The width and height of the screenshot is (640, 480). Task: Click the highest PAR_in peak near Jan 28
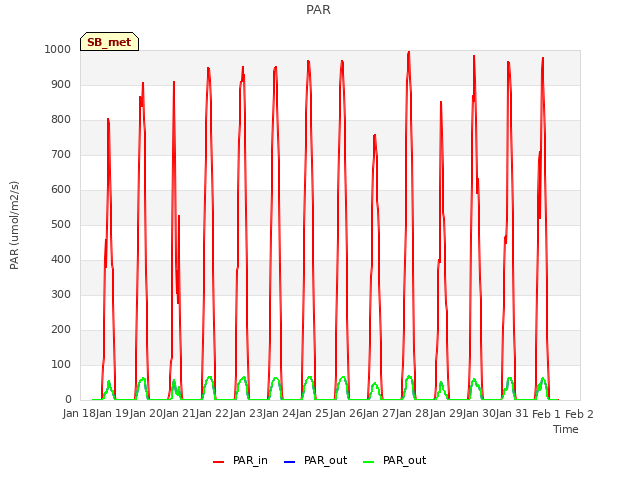pyautogui.click(x=409, y=52)
